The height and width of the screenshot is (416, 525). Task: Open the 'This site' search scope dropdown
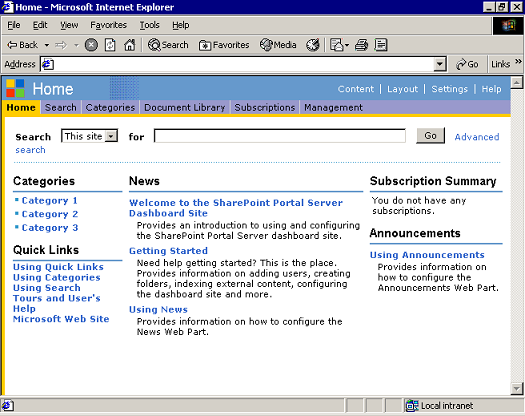point(89,136)
